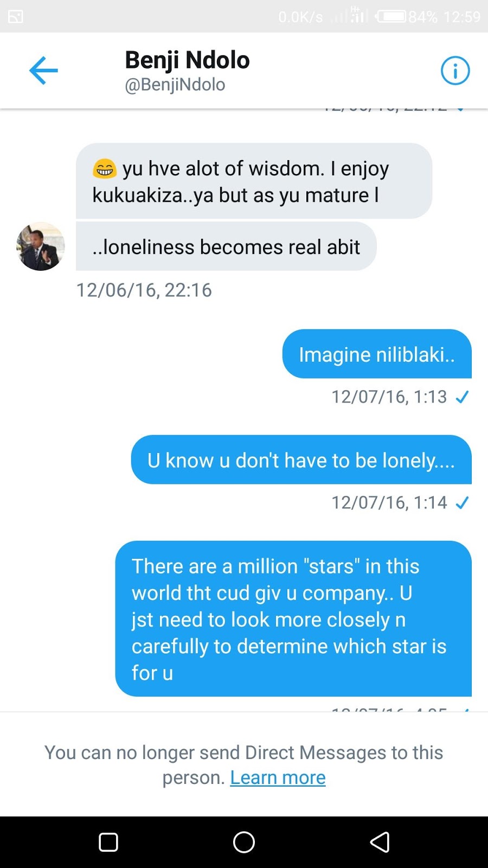Select the "There are a million stars" message
This screenshot has height=868, width=488.
[293, 618]
